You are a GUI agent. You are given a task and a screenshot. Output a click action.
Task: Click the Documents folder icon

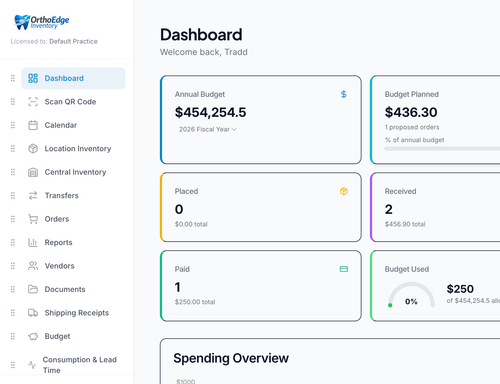click(33, 289)
